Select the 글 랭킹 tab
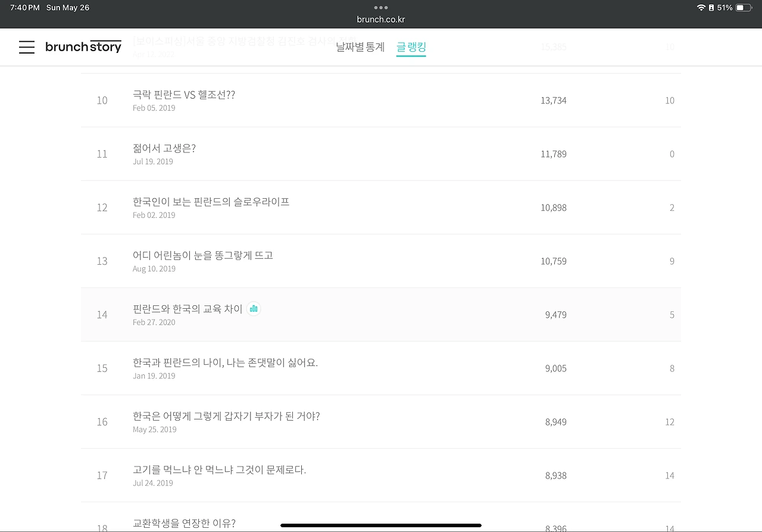The height and width of the screenshot is (532, 762). (x=411, y=47)
